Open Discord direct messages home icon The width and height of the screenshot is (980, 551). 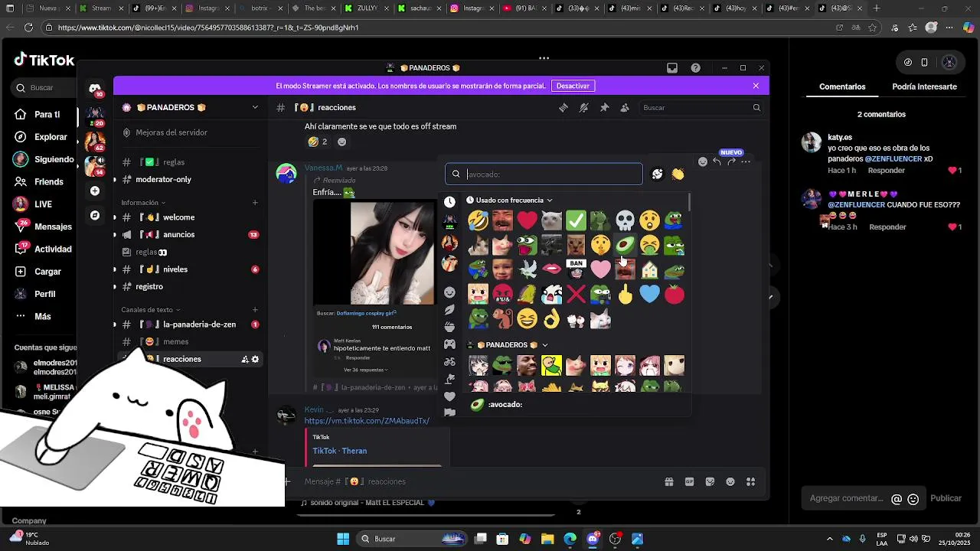pos(95,89)
